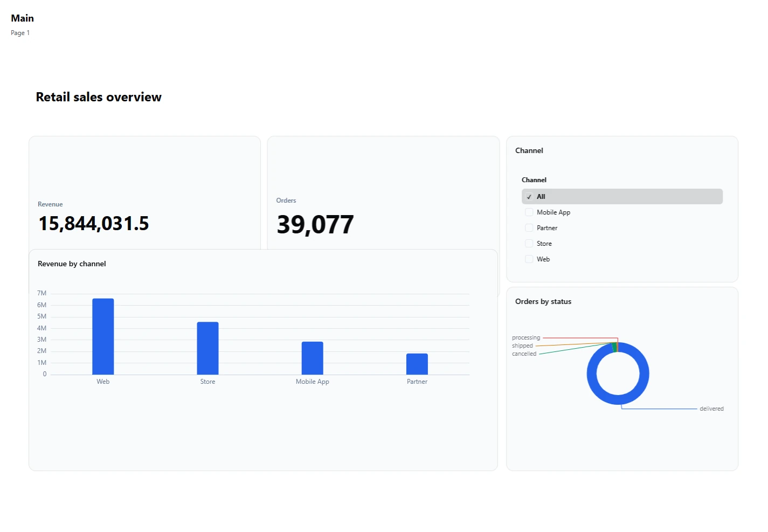Viewport: 768px width, 532px height.
Task: Toggle the Web channel checkbox
Action: (x=529, y=259)
